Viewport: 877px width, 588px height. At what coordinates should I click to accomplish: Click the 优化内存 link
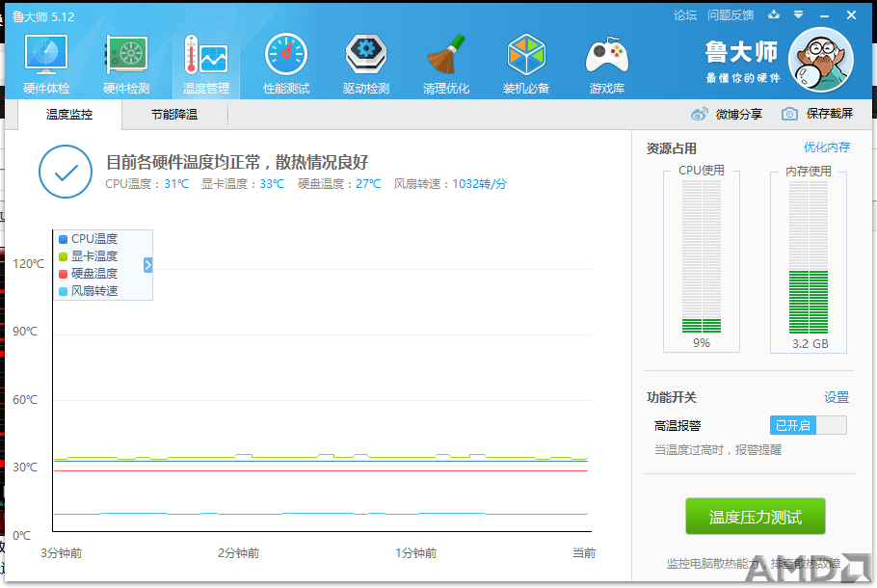pos(827,147)
